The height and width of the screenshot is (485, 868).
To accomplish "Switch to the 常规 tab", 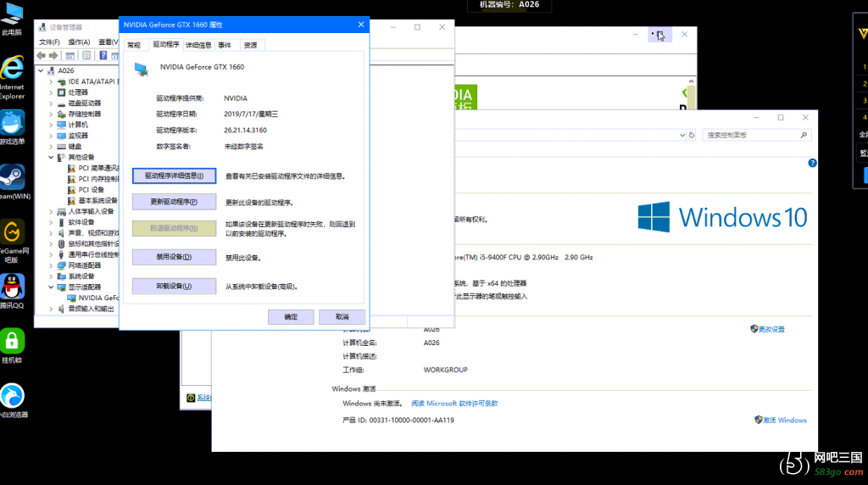I will click(x=134, y=45).
